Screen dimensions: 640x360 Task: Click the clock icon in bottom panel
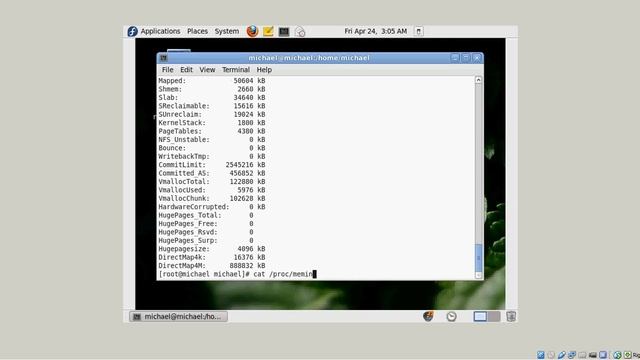tap(451, 316)
